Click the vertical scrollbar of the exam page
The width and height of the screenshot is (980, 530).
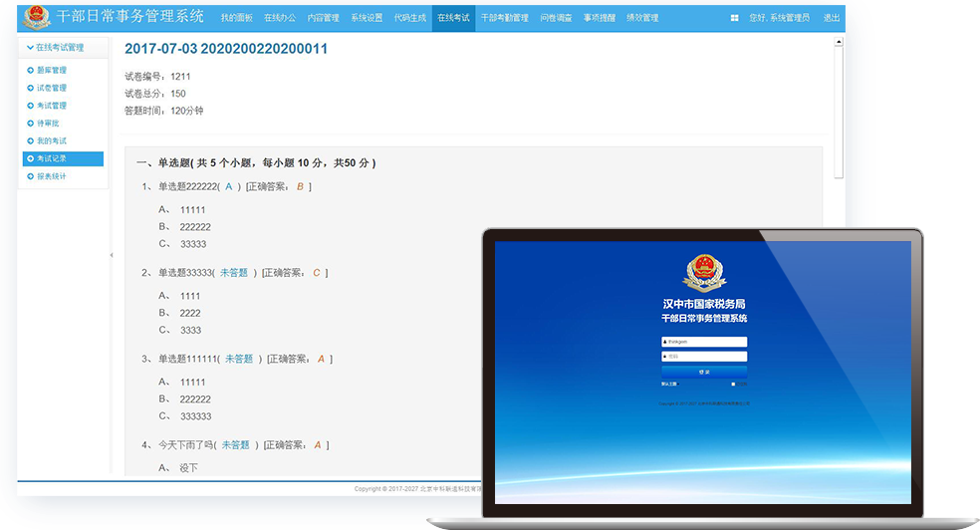(839, 110)
